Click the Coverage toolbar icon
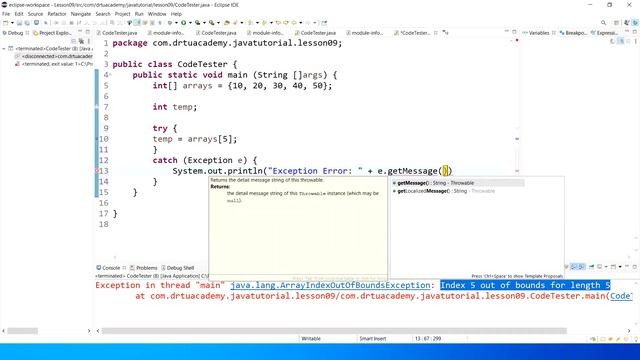Screen dimensions: 640x360 coord(198,23)
